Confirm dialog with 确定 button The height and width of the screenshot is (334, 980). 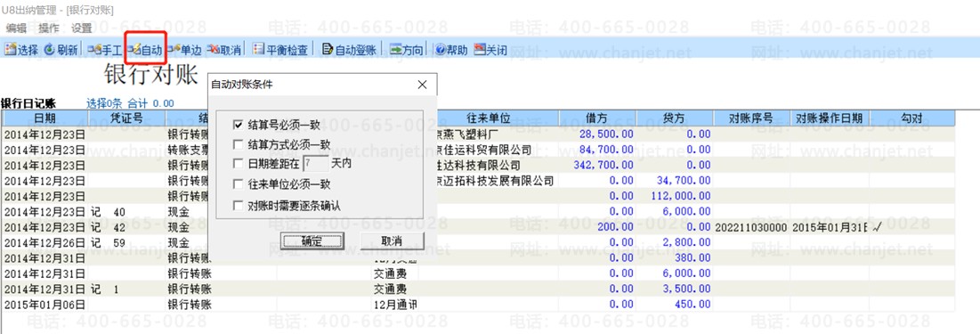coord(312,240)
